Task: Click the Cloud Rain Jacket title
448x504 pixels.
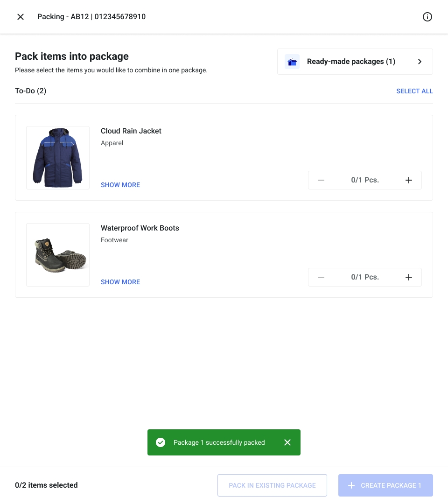Action: pos(131,131)
